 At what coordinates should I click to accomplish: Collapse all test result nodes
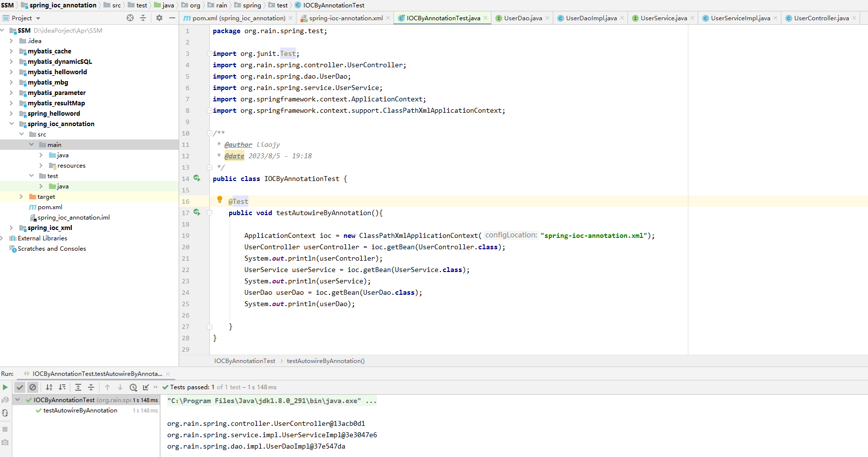(x=91, y=387)
